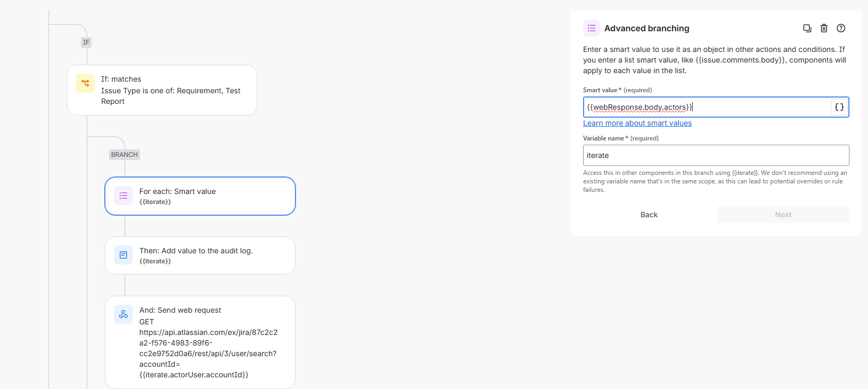The height and width of the screenshot is (389, 868).
Task: Click {{iterate}} under the For each card
Action: pyautogui.click(x=155, y=202)
